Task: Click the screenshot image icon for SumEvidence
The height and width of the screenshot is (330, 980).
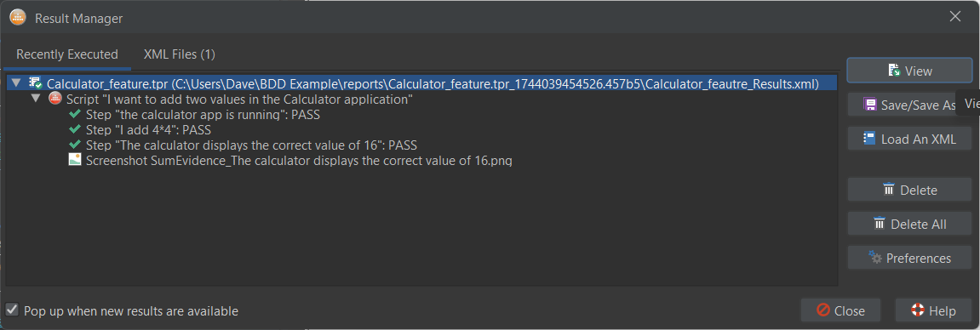Action: click(x=75, y=160)
